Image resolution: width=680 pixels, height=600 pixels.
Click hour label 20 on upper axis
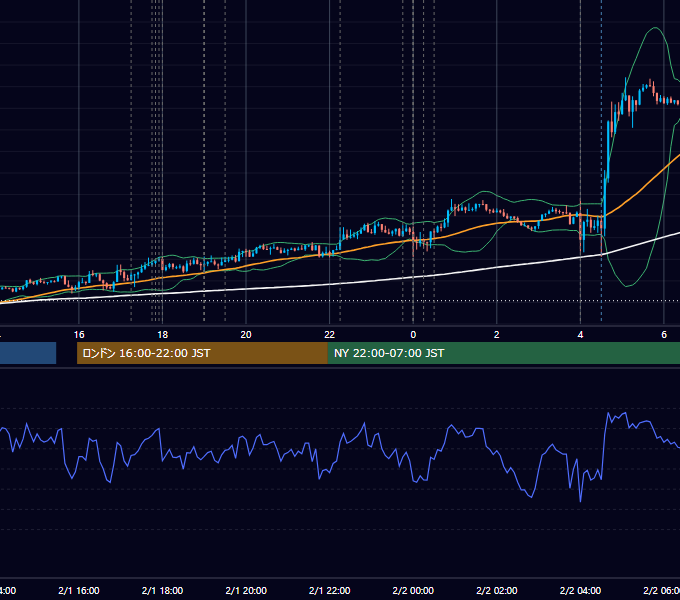pos(246,335)
